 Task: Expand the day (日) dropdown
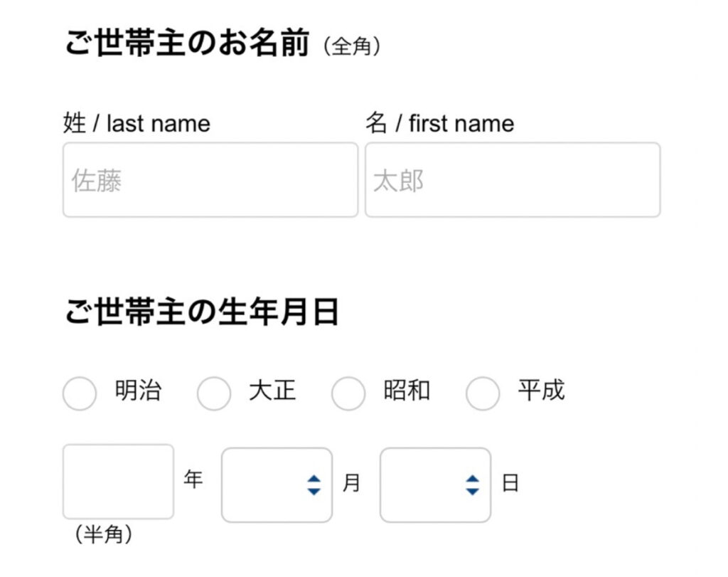click(x=434, y=485)
